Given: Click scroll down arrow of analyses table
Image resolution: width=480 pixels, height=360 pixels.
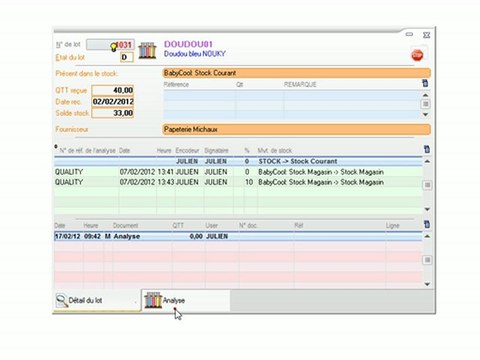Looking at the screenshot, I should (x=427, y=209).
